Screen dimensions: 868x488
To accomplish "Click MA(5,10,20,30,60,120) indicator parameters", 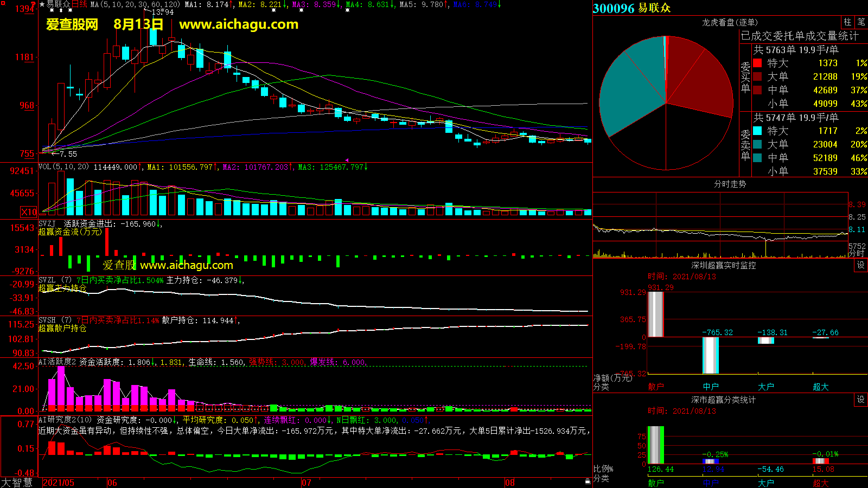I will 135,4.
